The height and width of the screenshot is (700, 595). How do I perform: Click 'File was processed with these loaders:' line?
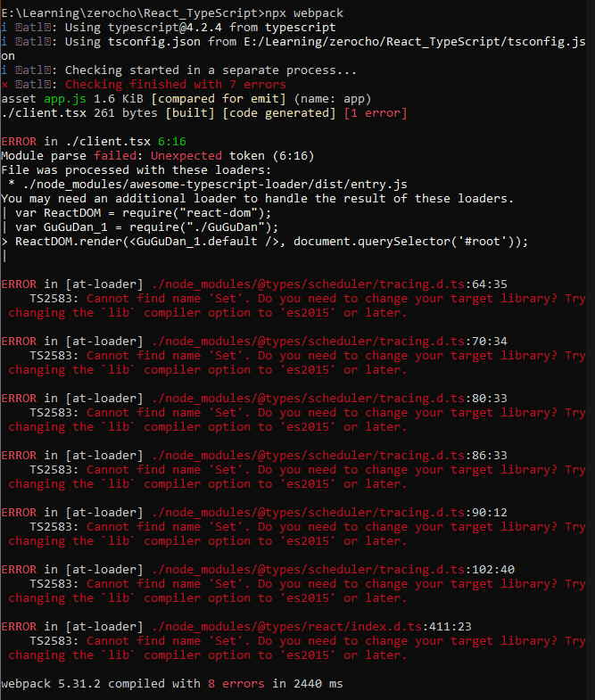(136, 170)
